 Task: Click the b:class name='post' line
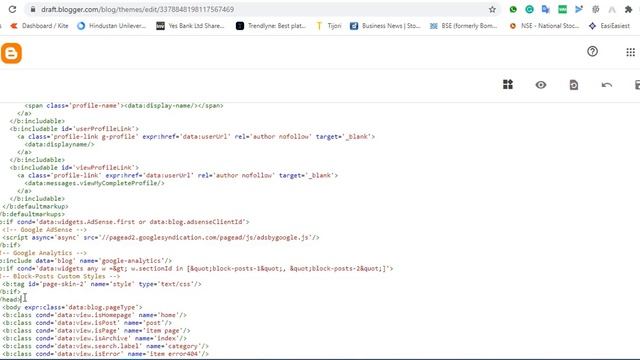tap(87, 323)
